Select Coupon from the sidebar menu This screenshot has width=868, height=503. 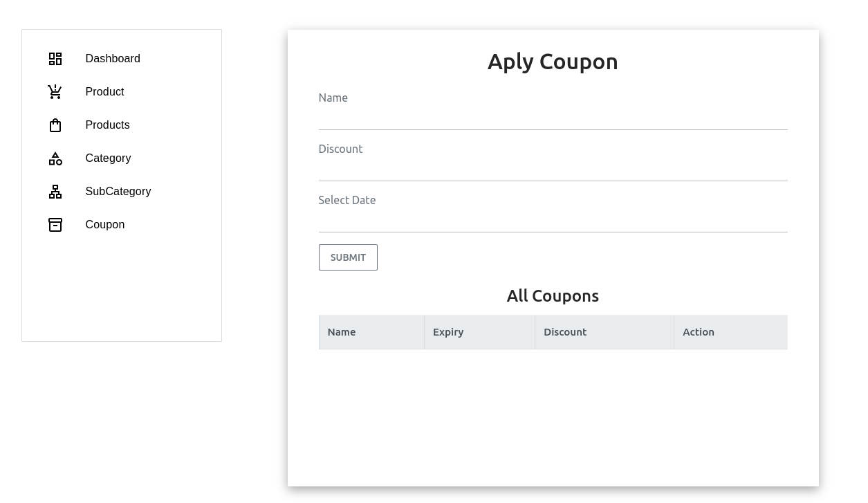[104, 225]
